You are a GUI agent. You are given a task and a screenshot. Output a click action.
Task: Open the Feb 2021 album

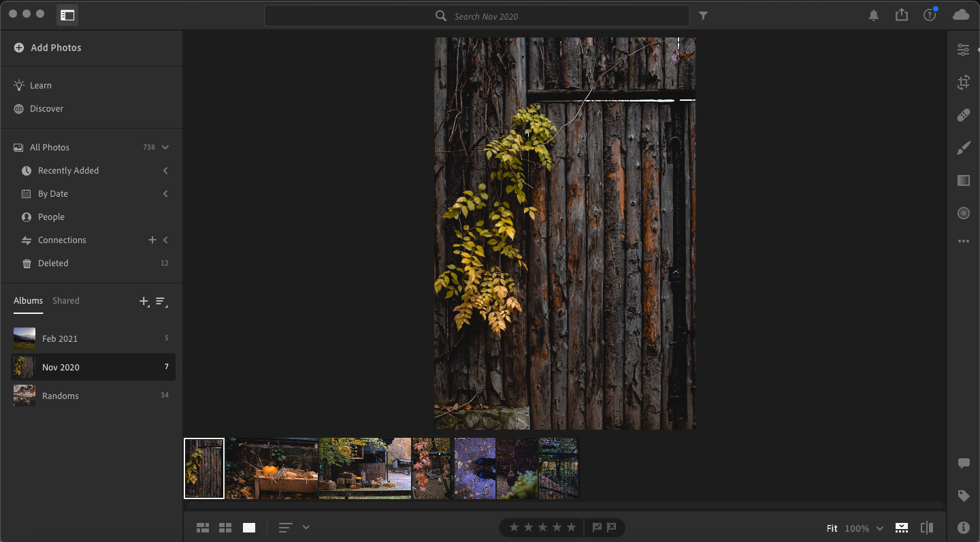60,338
